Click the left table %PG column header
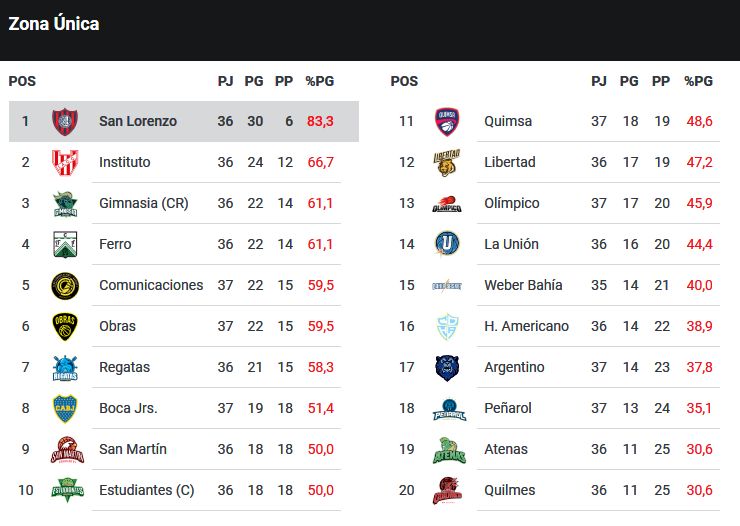 [320, 81]
